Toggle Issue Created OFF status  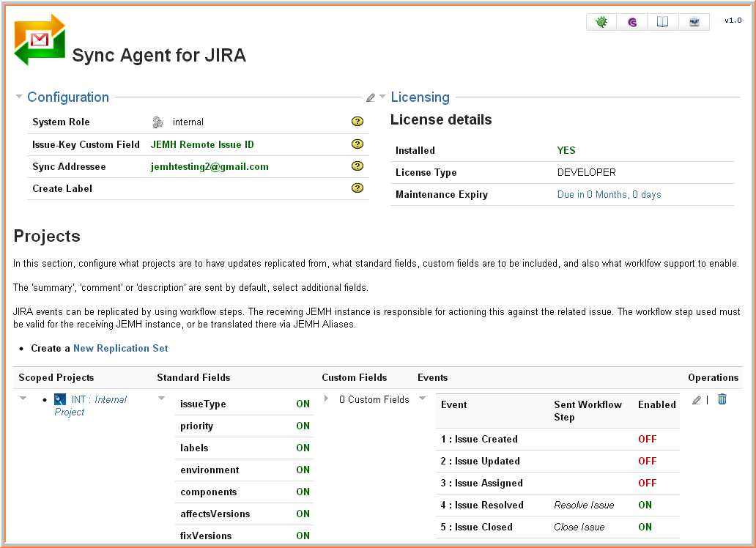point(648,439)
